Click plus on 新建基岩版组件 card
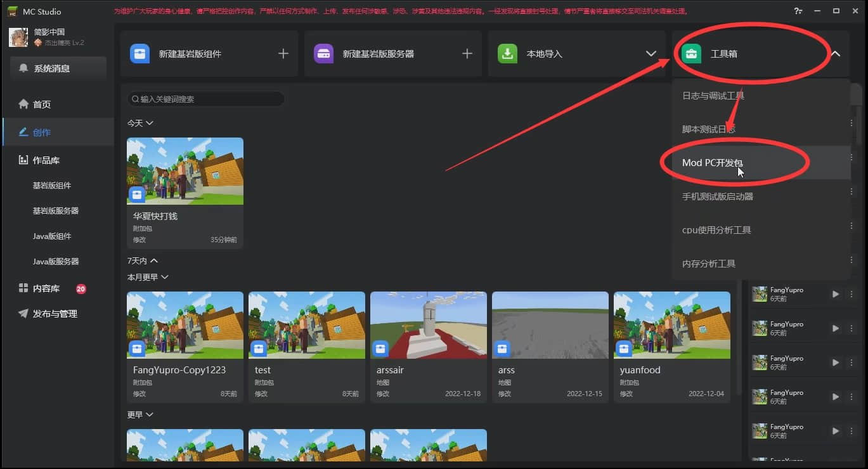868x469 pixels. [283, 54]
